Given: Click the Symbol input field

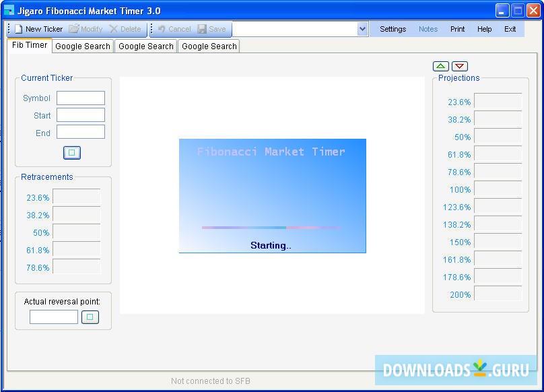Looking at the screenshot, I should [x=81, y=98].
